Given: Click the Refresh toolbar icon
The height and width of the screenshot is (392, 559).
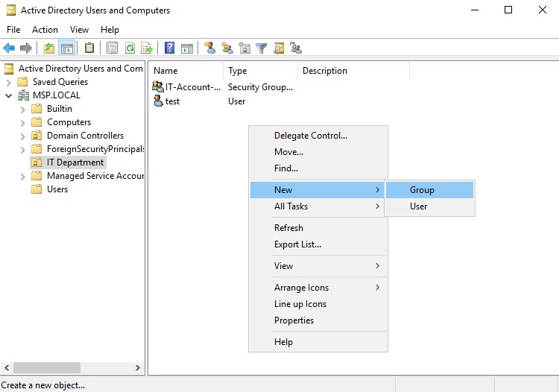Looking at the screenshot, I should 130,48.
